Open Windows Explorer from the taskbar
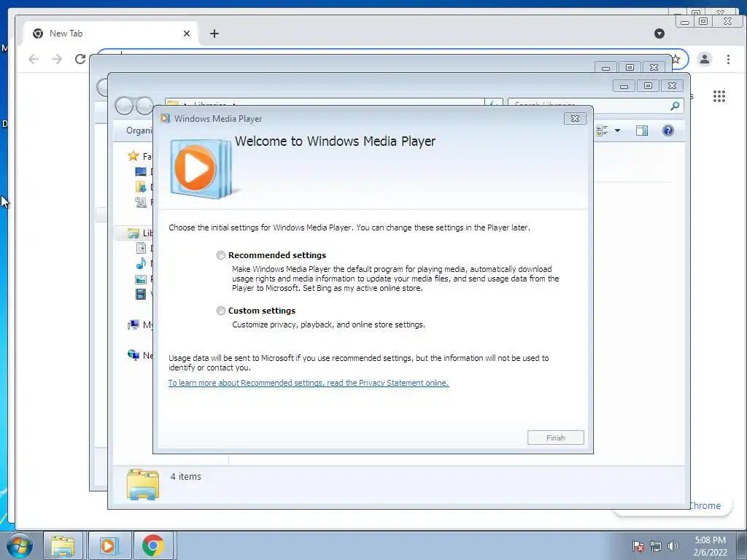This screenshot has height=560, width=747. tap(63, 545)
